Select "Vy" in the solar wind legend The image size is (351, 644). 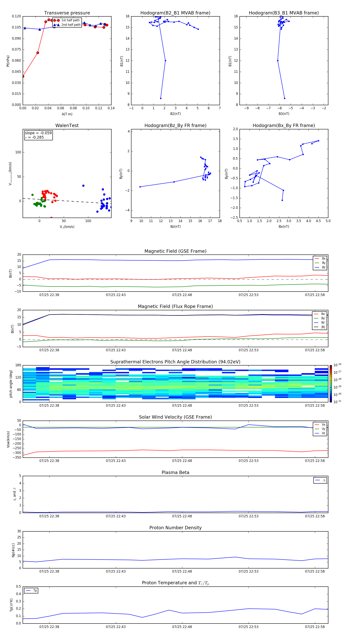320,429
